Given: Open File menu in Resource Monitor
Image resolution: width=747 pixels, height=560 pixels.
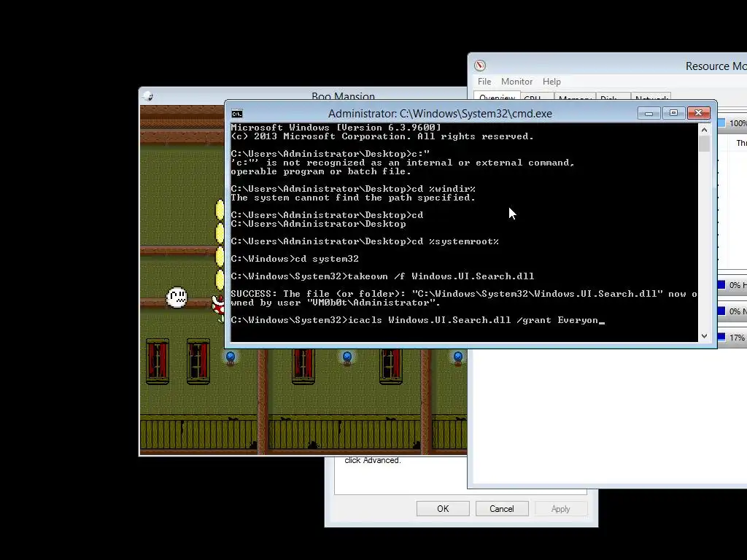Looking at the screenshot, I should 484,82.
